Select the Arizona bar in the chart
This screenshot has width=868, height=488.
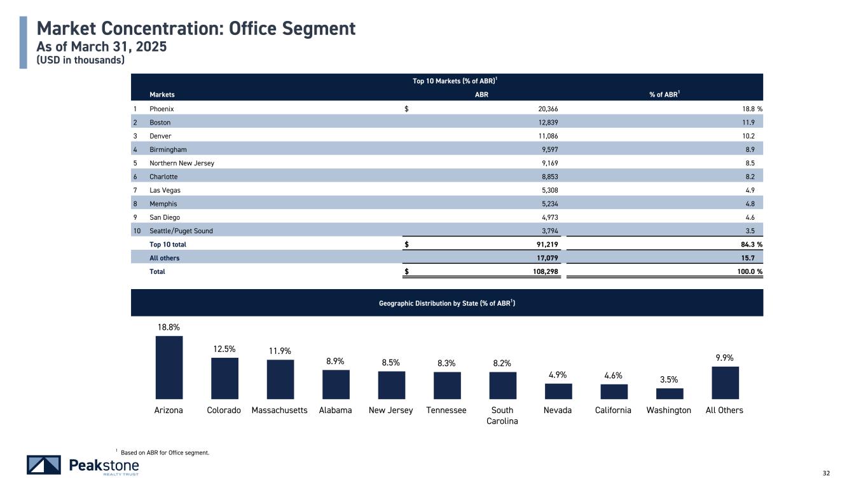pyautogui.click(x=169, y=367)
